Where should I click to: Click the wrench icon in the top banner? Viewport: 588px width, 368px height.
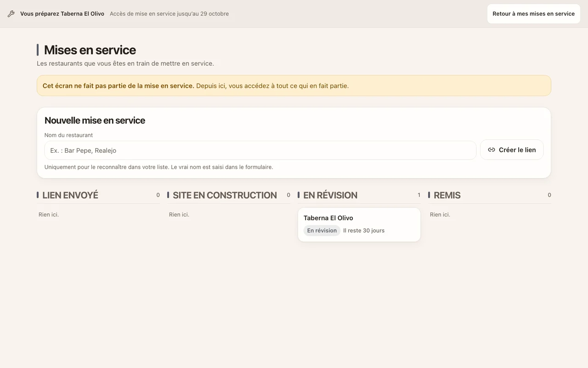[11, 14]
